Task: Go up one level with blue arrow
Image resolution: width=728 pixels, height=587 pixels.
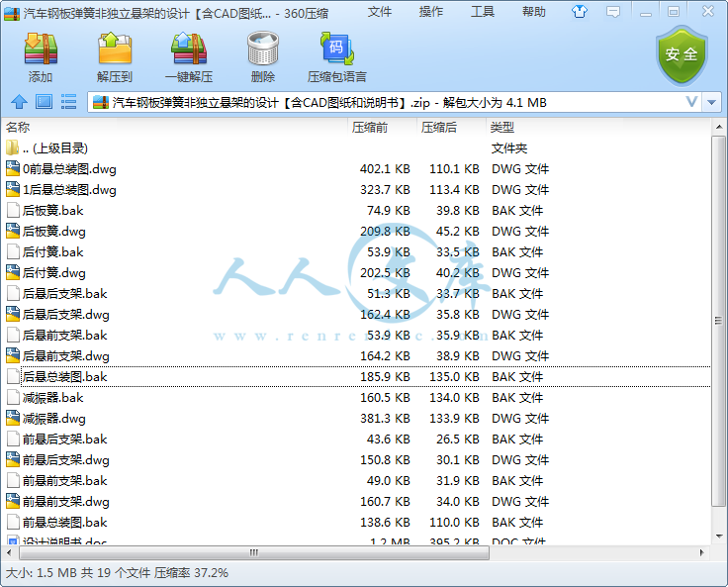Action: point(19,102)
